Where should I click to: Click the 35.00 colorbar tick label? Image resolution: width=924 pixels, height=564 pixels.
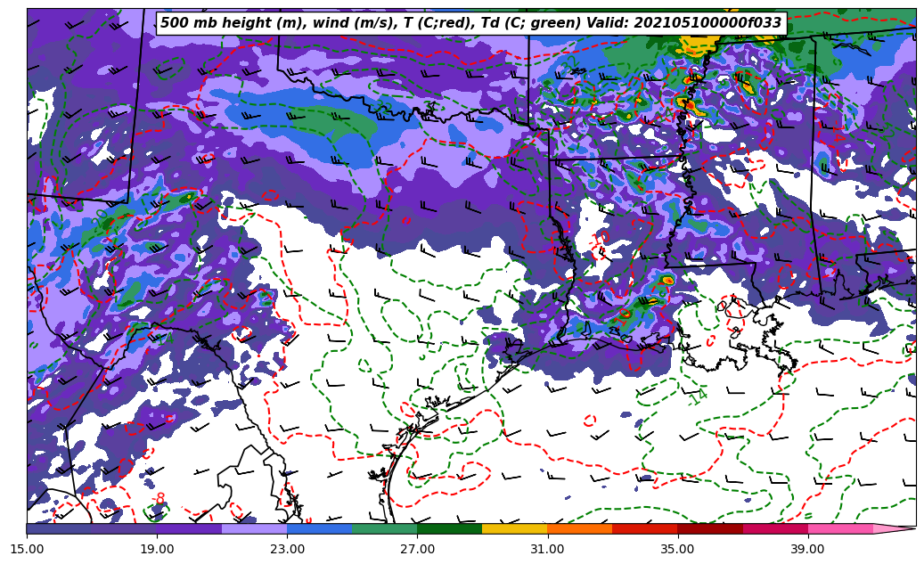pyautogui.click(x=677, y=549)
